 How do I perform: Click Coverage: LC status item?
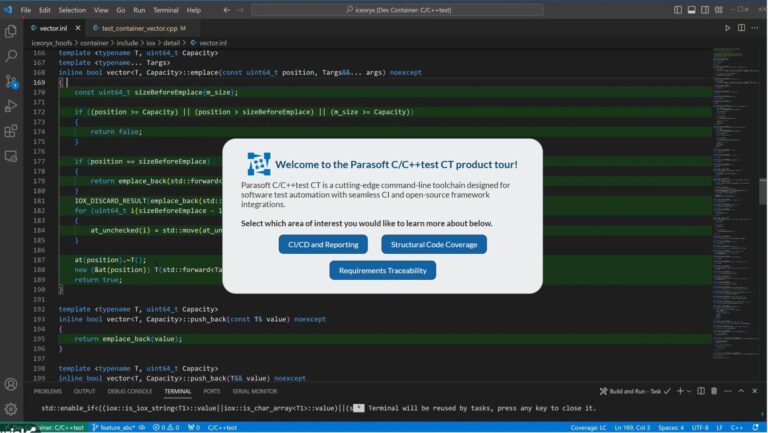[588, 428]
